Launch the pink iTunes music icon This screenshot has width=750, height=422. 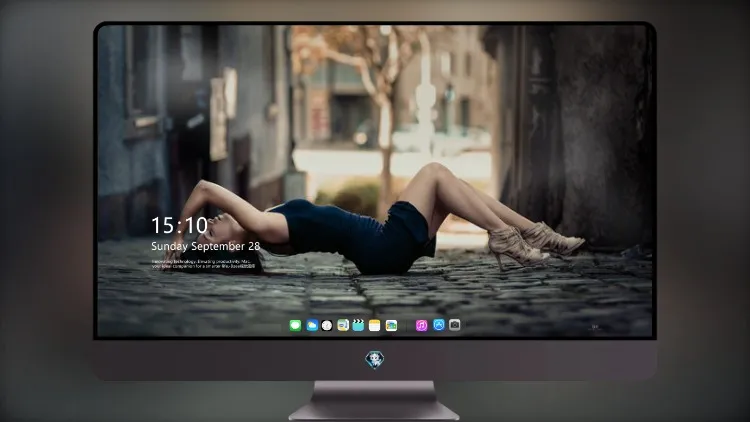pos(421,325)
